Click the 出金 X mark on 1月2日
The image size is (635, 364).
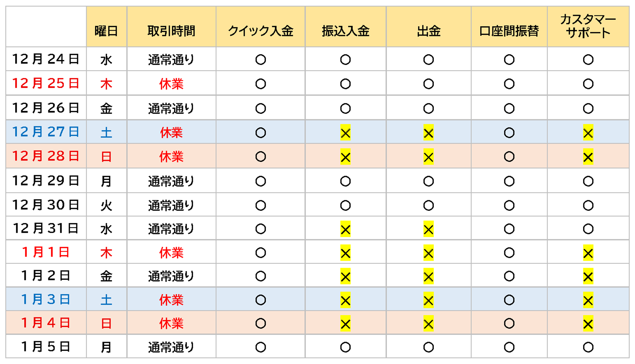pos(428,276)
